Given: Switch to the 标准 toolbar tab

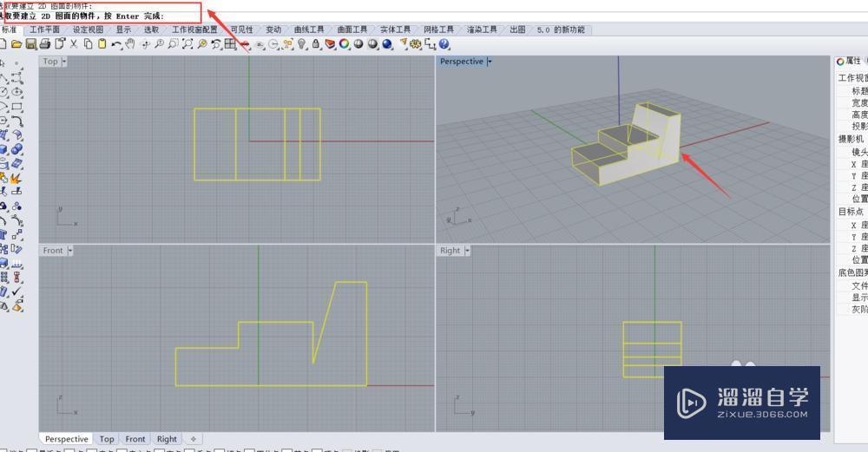Looking at the screenshot, I should (x=9, y=29).
